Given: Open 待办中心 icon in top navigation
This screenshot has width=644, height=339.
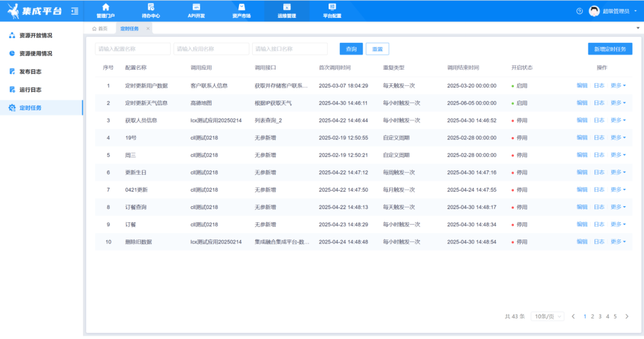Looking at the screenshot, I should click(151, 7).
